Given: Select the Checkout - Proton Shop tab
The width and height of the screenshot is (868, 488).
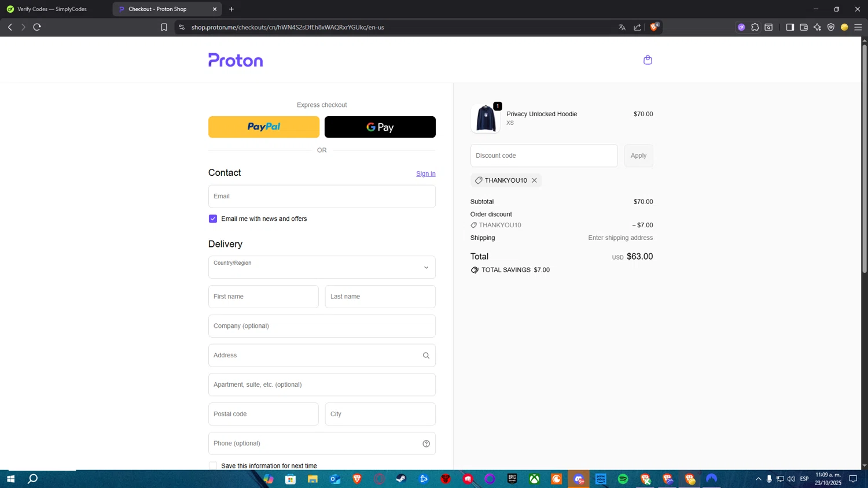Looking at the screenshot, I should 167,9.
